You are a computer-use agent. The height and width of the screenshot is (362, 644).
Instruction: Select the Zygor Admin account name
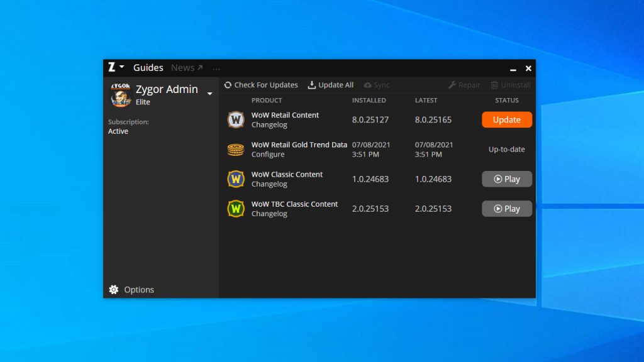[167, 89]
